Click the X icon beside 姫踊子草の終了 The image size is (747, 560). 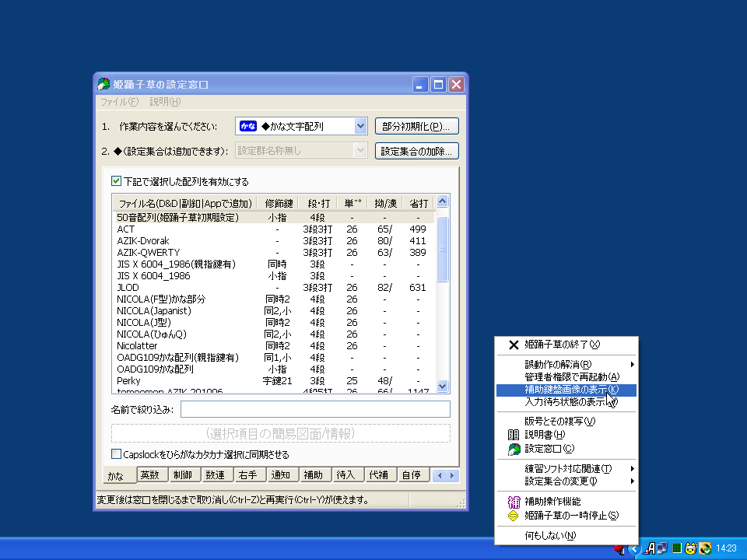coord(514,345)
